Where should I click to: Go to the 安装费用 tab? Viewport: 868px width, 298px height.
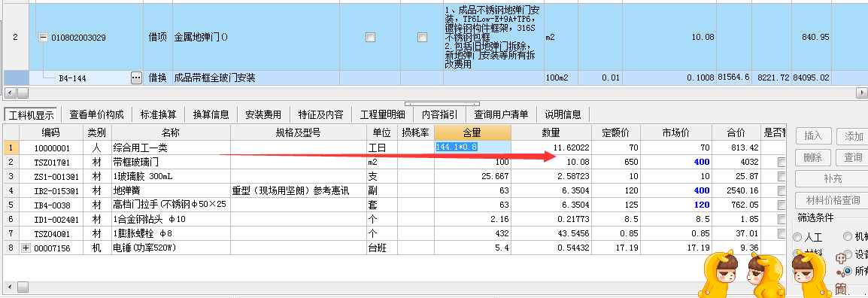[263, 115]
